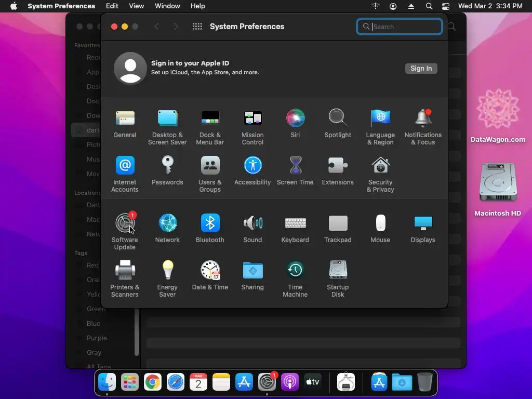Click the Sign In button
This screenshot has width=532, height=399.
[x=421, y=69]
